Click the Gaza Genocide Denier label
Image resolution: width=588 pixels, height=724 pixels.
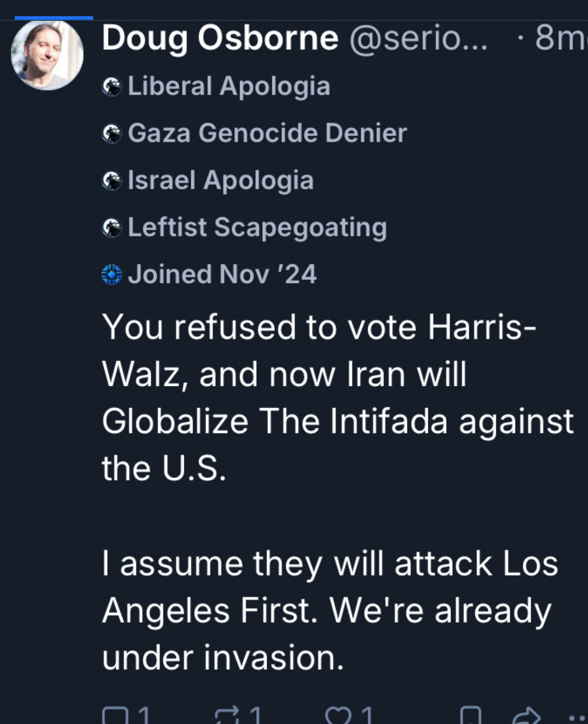coord(267,133)
